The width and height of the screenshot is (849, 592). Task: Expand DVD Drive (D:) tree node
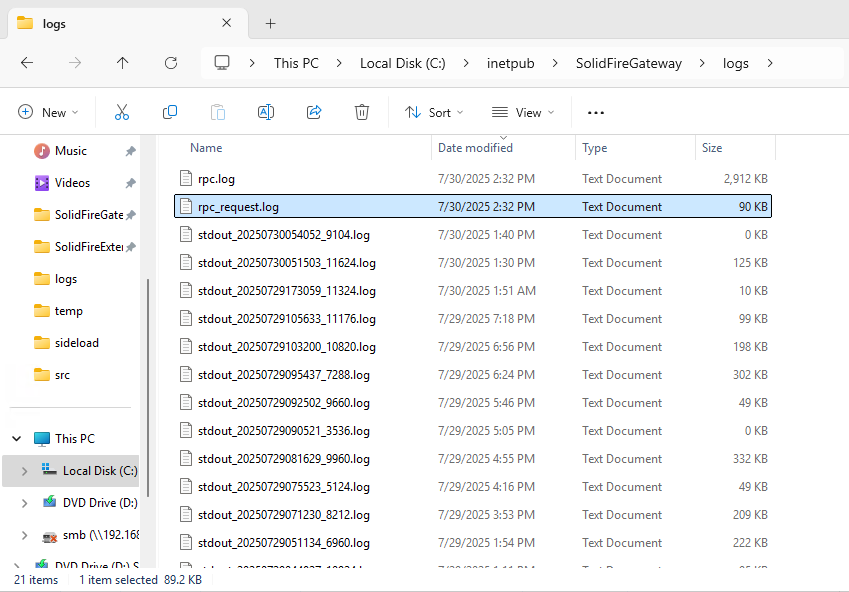(24, 503)
